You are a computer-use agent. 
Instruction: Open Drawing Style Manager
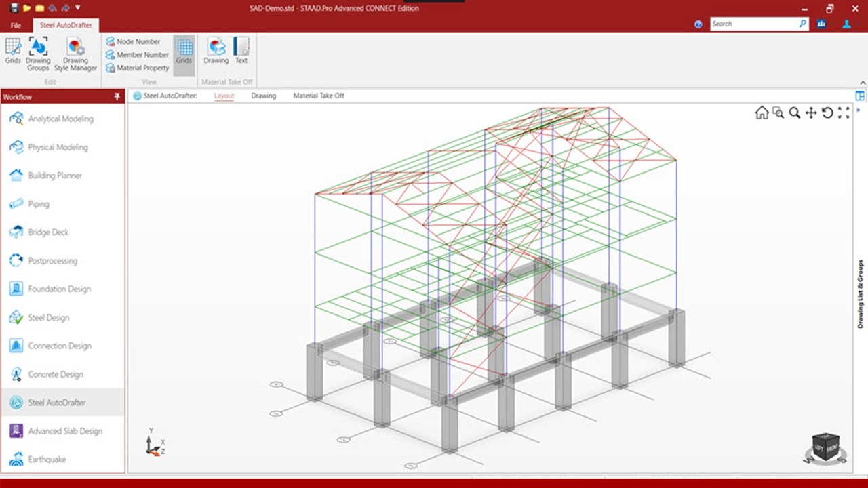tap(75, 54)
